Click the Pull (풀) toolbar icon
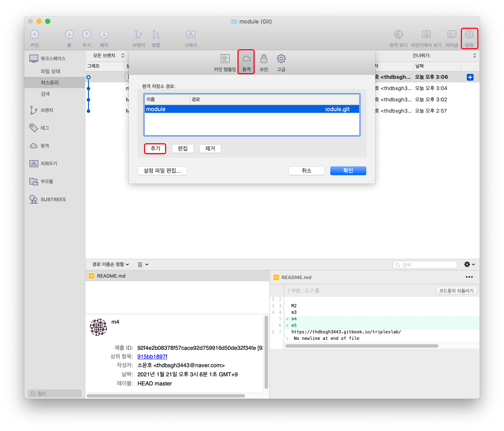Viewport: 504px width, 431px height. coord(69,35)
